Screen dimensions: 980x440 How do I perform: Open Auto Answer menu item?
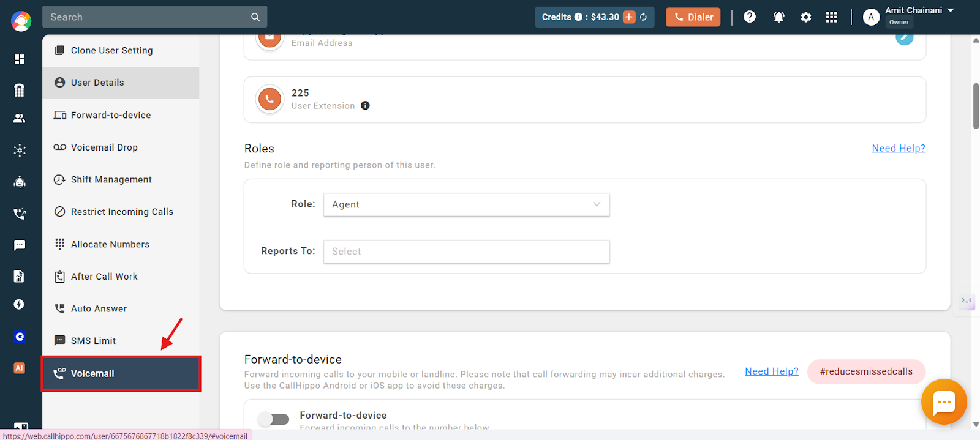[121, 309]
